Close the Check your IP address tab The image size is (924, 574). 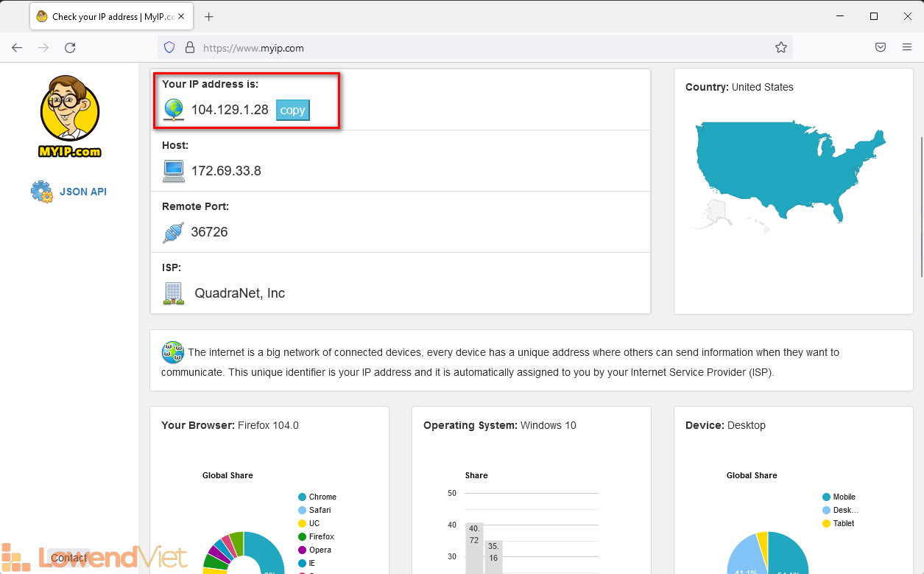point(181,17)
